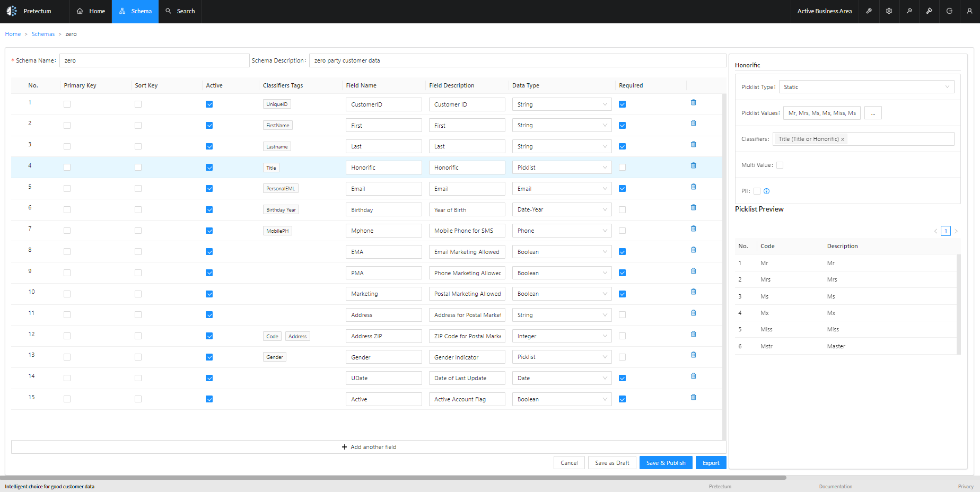The height and width of the screenshot is (492, 980).
Task: Click the magnifier monitor icon in top bar
Action: 909,11
